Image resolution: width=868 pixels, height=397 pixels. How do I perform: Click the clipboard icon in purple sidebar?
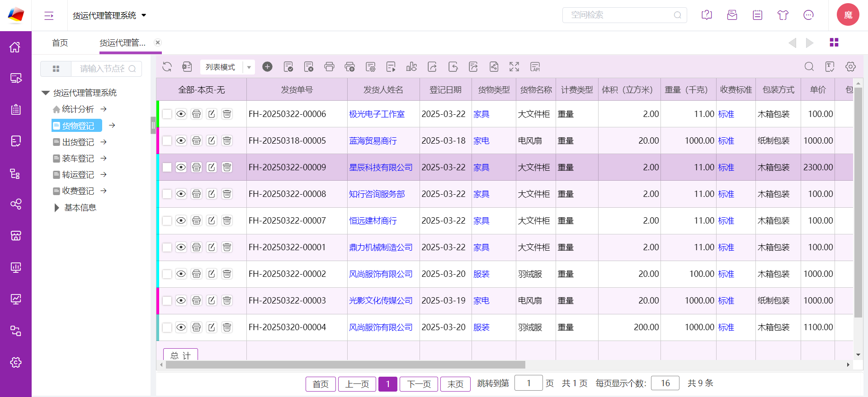pyautogui.click(x=16, y=110)
